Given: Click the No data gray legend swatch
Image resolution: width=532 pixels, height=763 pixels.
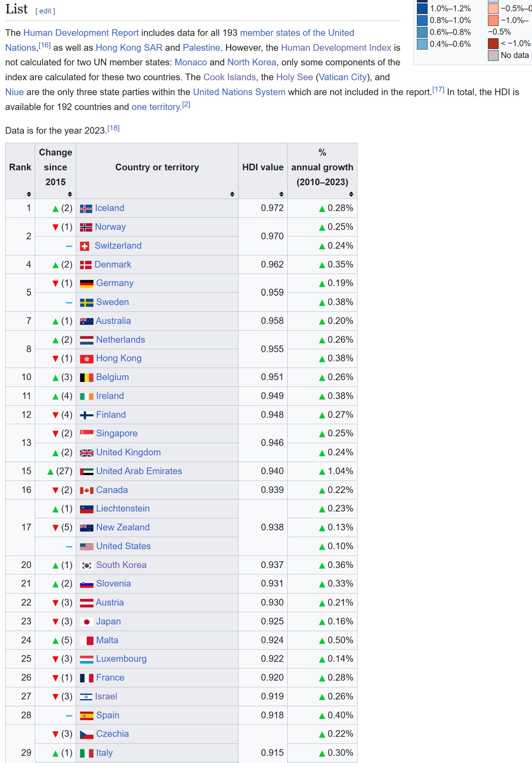Looking at the screenshot, I should click(x=493, y=55).
